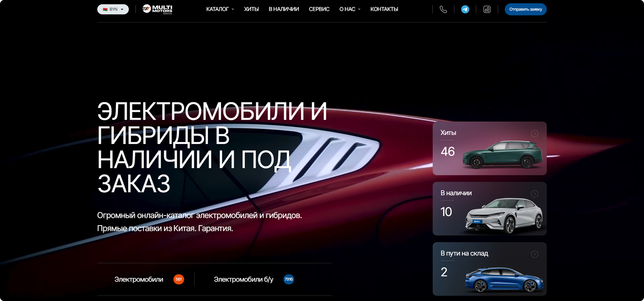This screenshot has width=644, height=301.
Task: Open the СЕРВИС menu item
Action: coord(319,9)
